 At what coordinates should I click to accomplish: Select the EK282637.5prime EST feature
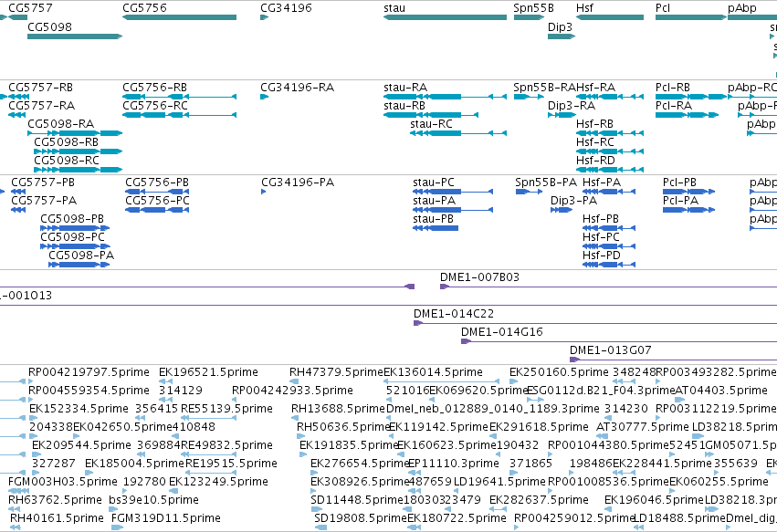click(x=498, y=510)
